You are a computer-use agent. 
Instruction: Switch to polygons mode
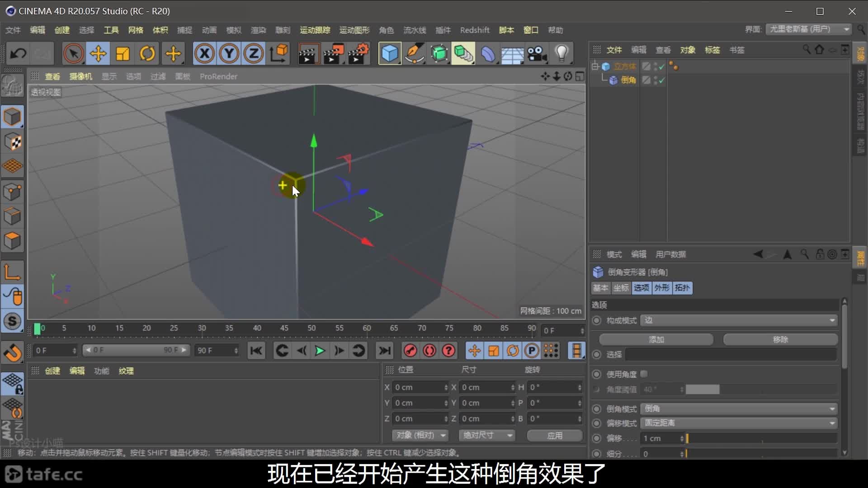coord(12,241)
